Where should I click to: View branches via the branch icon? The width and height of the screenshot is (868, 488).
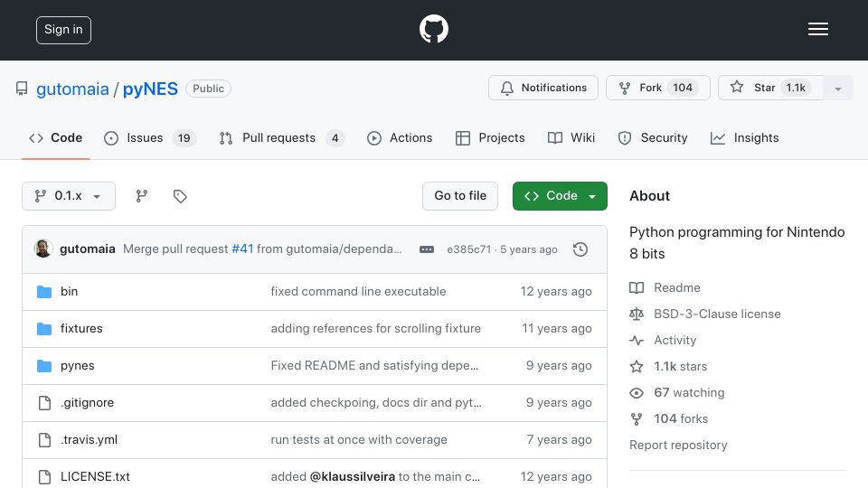point(142,196)
